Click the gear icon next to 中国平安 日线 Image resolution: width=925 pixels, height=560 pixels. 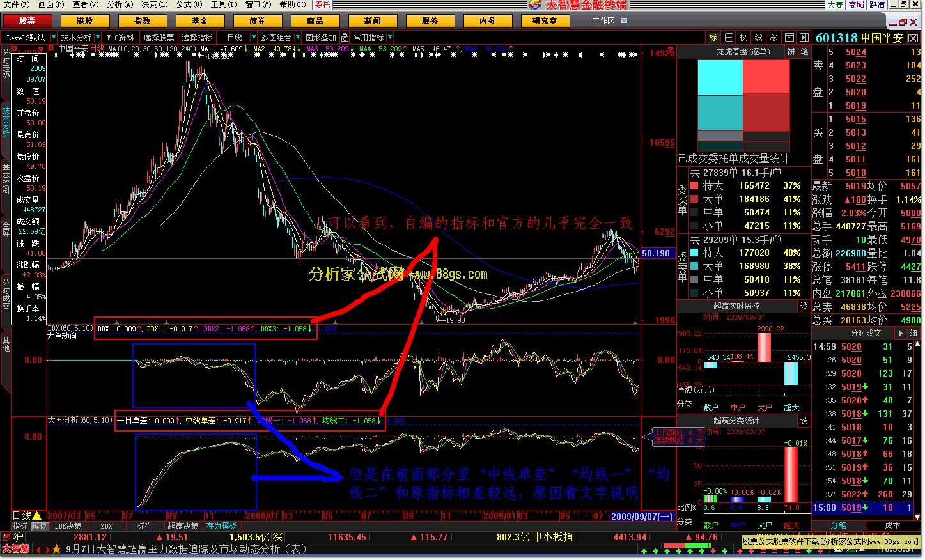click(x=52, y=48)
